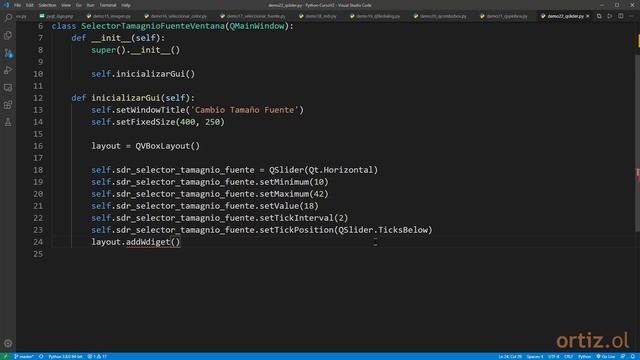This screenshot has height=360, width=640.
Task: Change the CRLF line ending
Action: pos(569,356)
